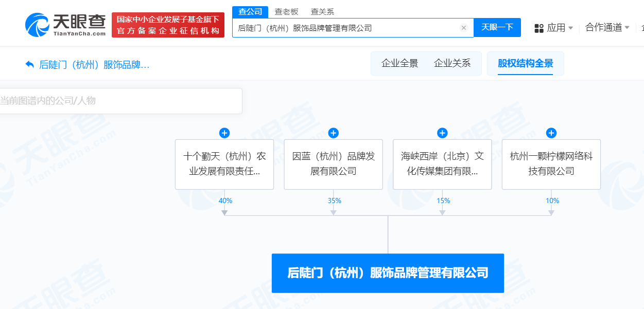Click the back arrow icon beside 后陡门
The height and width of the screenshot is (309, 644).
pos(29,65)
